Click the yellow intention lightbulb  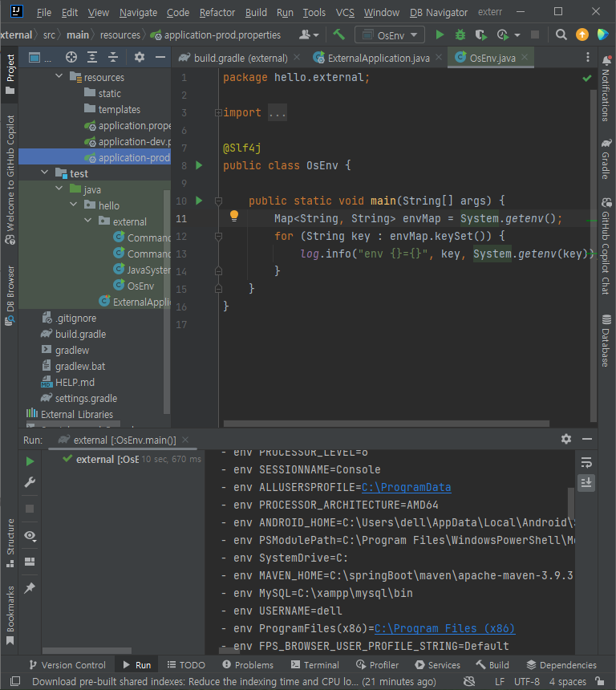(x=234, y=216)
